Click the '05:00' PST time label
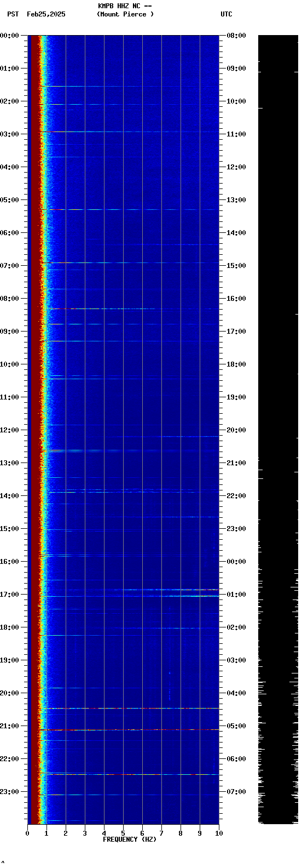This screenshot has width=302, height=868. click(10, 200)
